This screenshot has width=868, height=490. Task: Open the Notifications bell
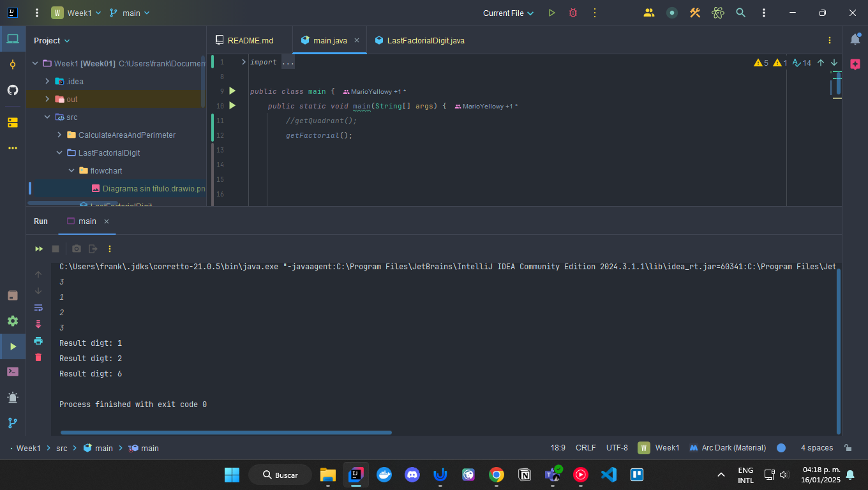[x=855, y=40]
